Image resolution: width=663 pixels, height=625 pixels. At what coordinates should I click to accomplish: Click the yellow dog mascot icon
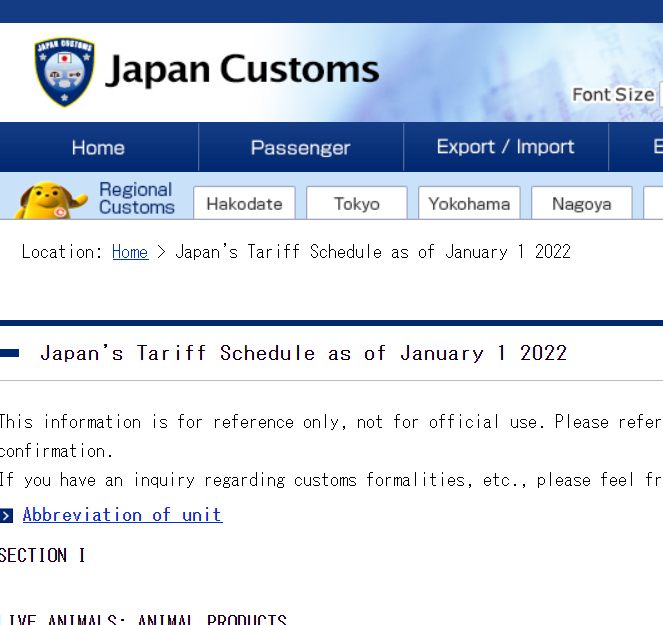[51, 200]
